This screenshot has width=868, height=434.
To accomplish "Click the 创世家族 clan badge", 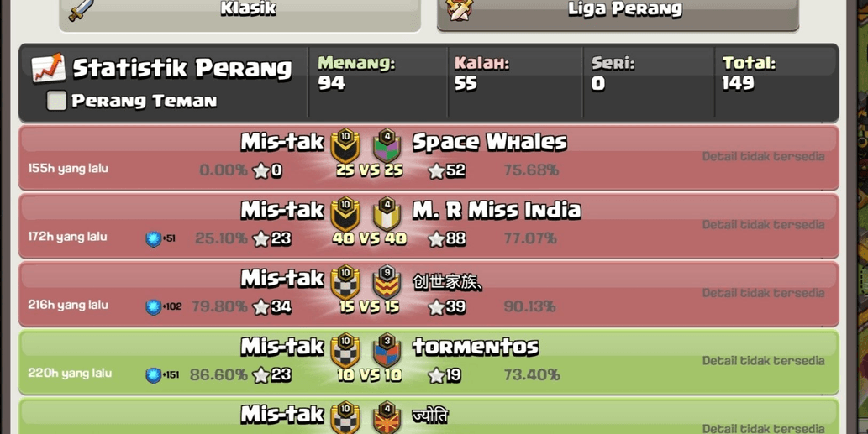I will pyautogui.click(x=387, y=282).
